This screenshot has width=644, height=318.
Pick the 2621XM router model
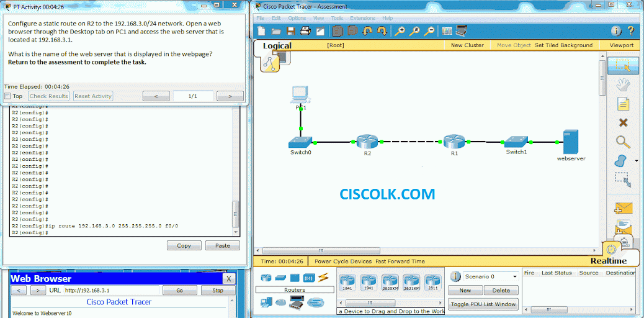pyautogui.click(x=411, y=283)
